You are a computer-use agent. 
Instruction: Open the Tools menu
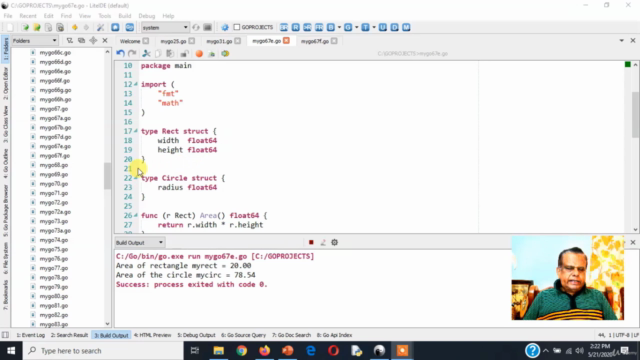point(104,16)
